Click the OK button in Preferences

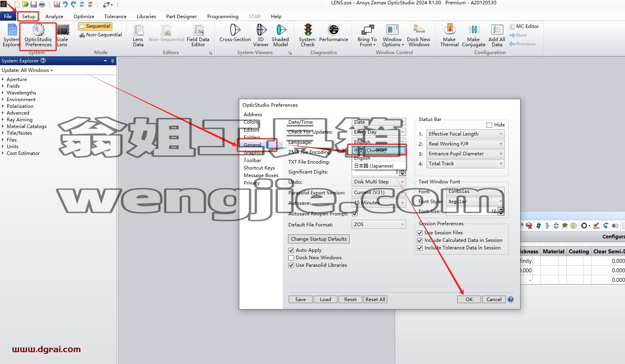point(469,300)
